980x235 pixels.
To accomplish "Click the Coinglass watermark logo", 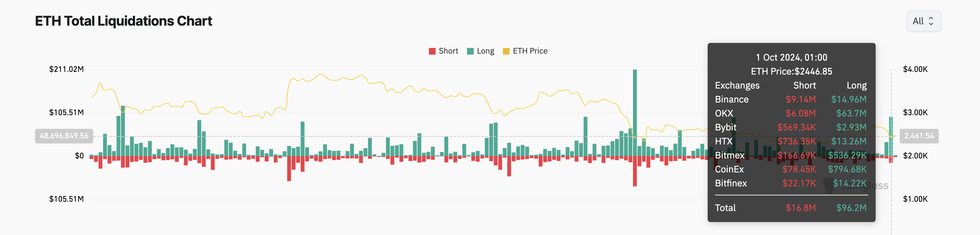I will point(831,185).
